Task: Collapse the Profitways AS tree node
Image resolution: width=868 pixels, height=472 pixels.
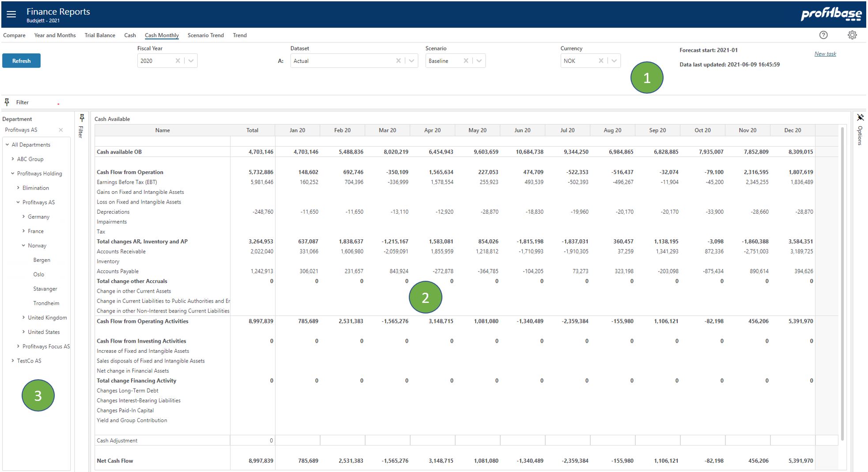Action: [x=18, y=202]
